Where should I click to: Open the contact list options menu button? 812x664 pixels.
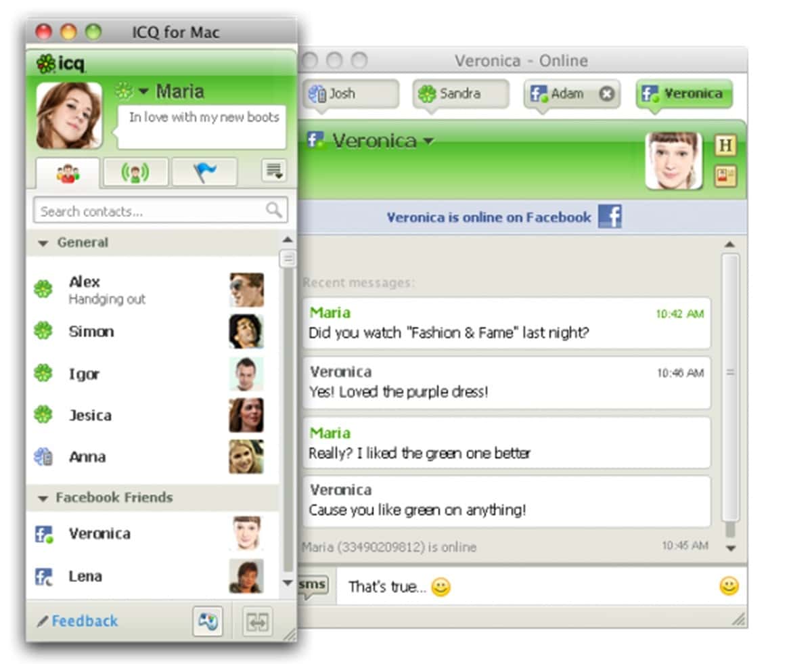[x=274, y=171]
